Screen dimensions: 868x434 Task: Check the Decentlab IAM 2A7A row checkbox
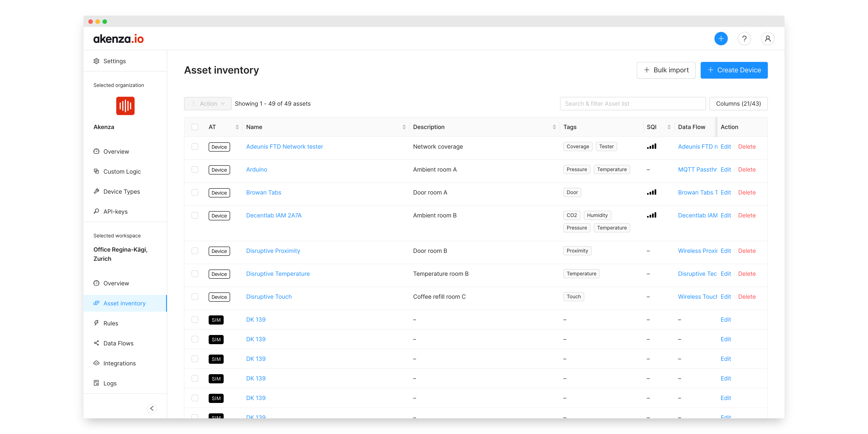(x=195, y=215)
